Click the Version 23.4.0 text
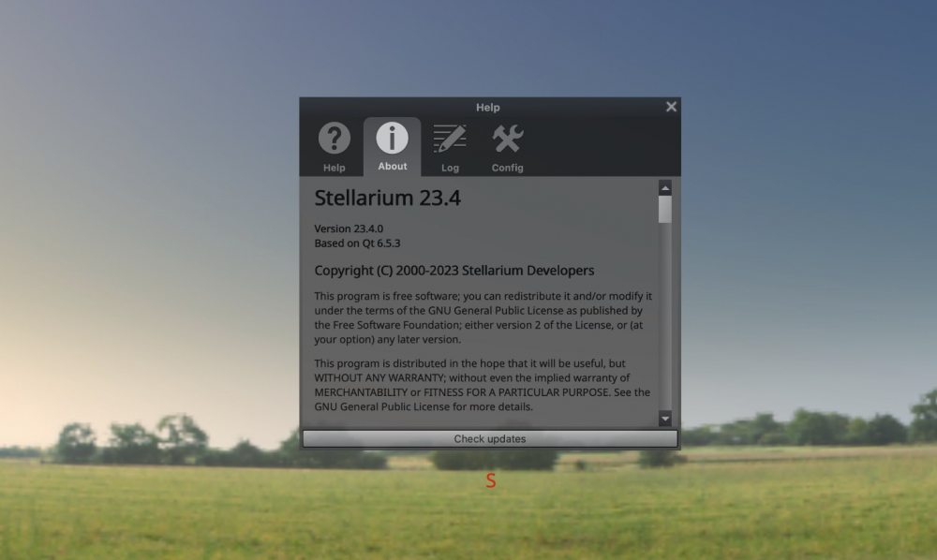Screen dimensions: 937x560 (x=349, y=228)
